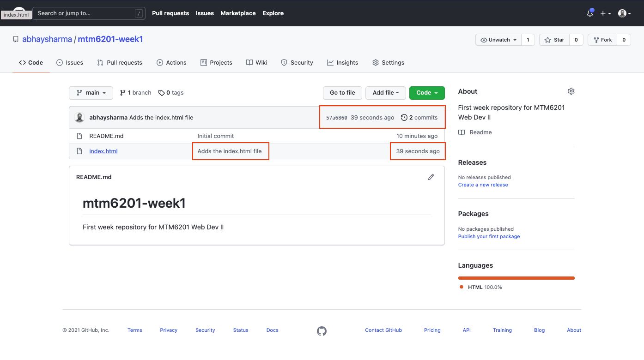Open Contact GitHub in the footer

(383, 330)
